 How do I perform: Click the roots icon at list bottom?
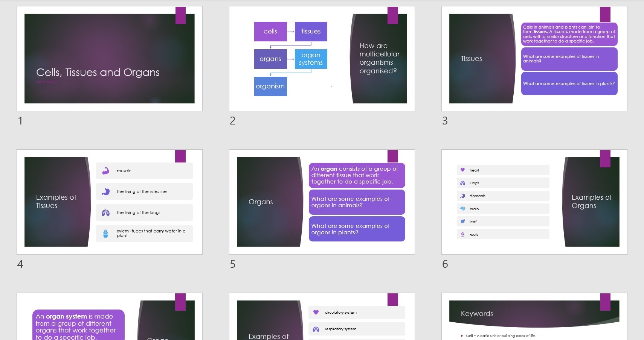tap(462, 234)
